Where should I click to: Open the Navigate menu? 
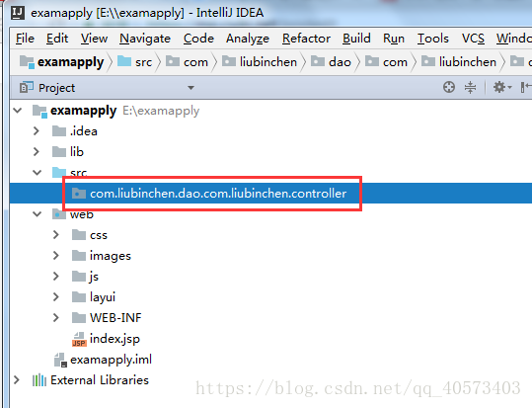145,39
